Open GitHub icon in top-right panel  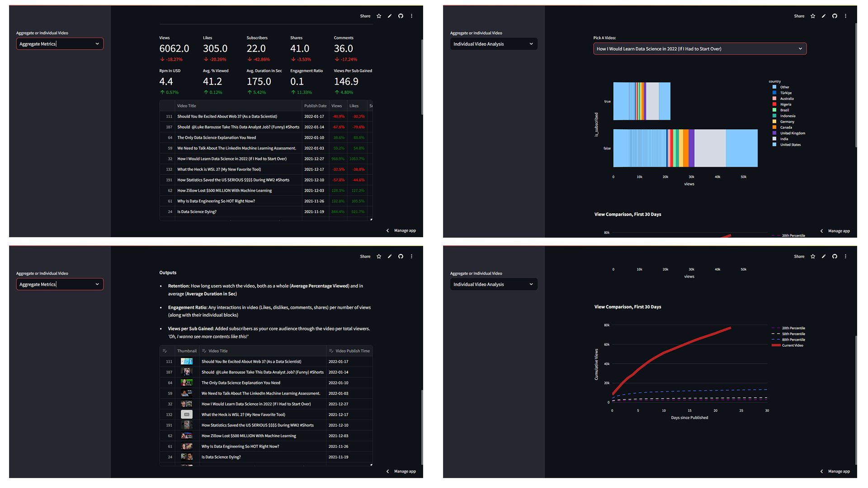pyautogui.click(x=835, y=16)
